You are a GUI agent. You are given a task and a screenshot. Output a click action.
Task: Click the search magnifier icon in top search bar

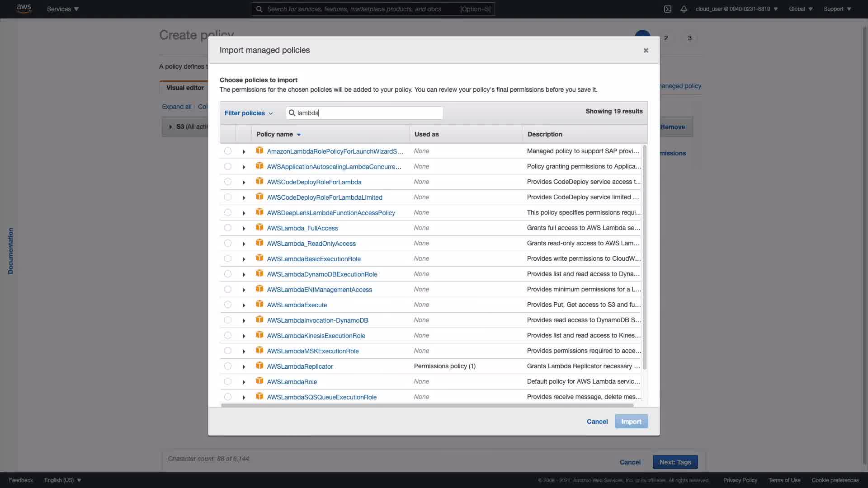click(x=259, y=9)
